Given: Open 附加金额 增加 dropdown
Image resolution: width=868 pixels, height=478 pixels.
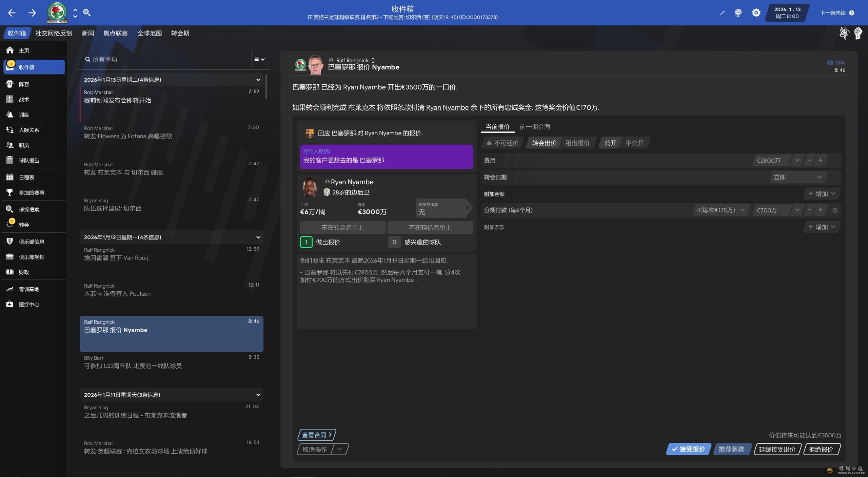Looking at the screenshot, I should (822, 194).
